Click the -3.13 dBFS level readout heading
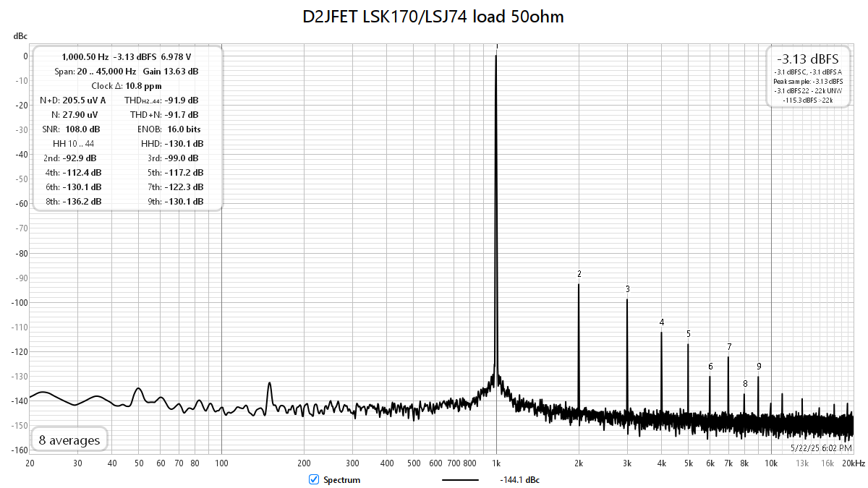868x488 pixels. (807, 59)
